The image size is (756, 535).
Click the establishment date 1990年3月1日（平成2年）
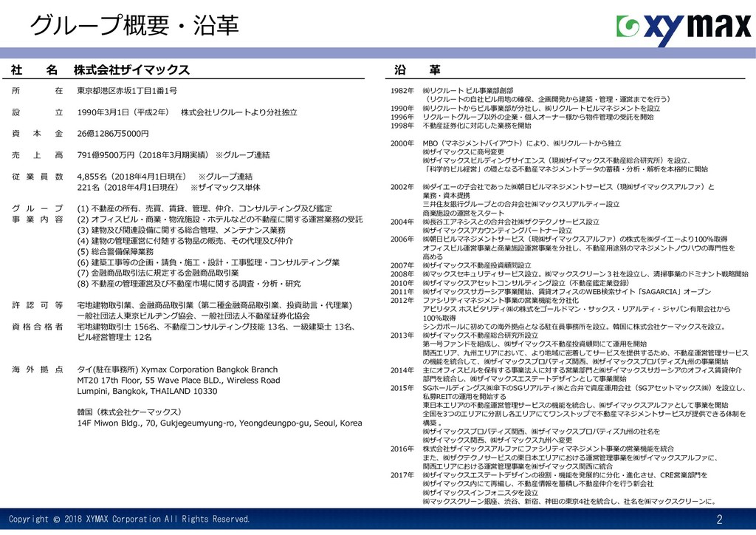click(x=123, y=112)
